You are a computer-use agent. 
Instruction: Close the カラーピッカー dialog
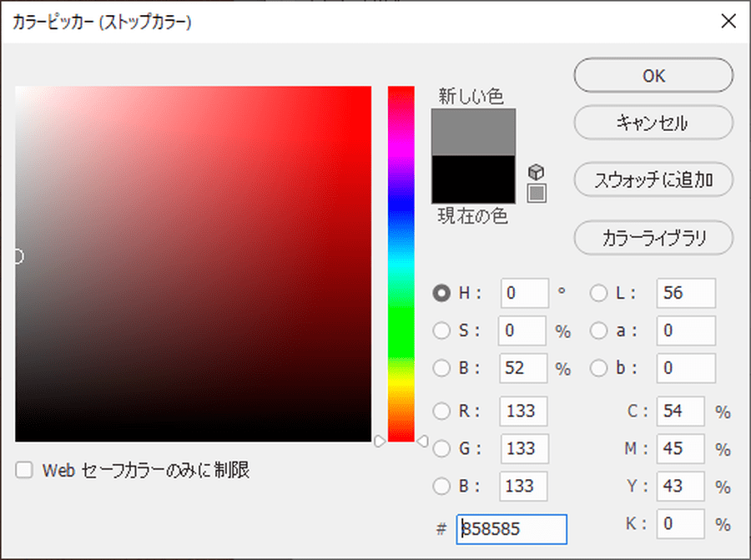click(728, 21)
